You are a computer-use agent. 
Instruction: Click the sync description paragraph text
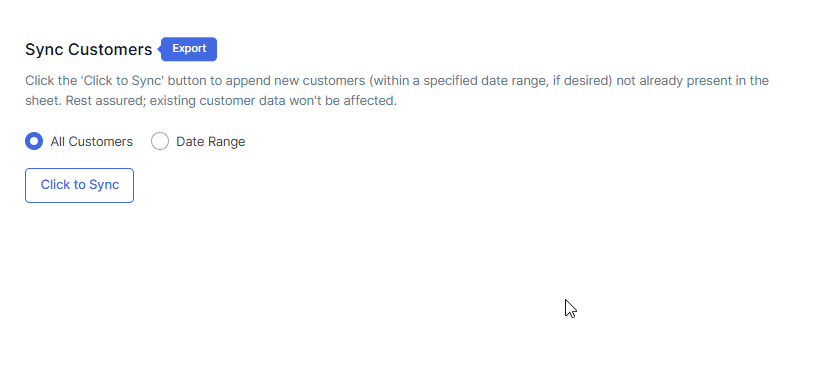pyautogui.click(x=397, y=90)
